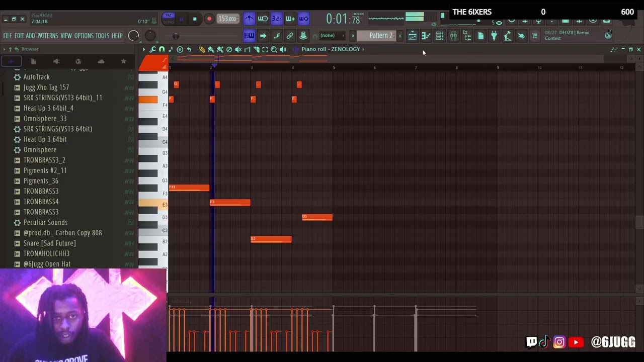Select the Paint brush tool

(211, 49)
